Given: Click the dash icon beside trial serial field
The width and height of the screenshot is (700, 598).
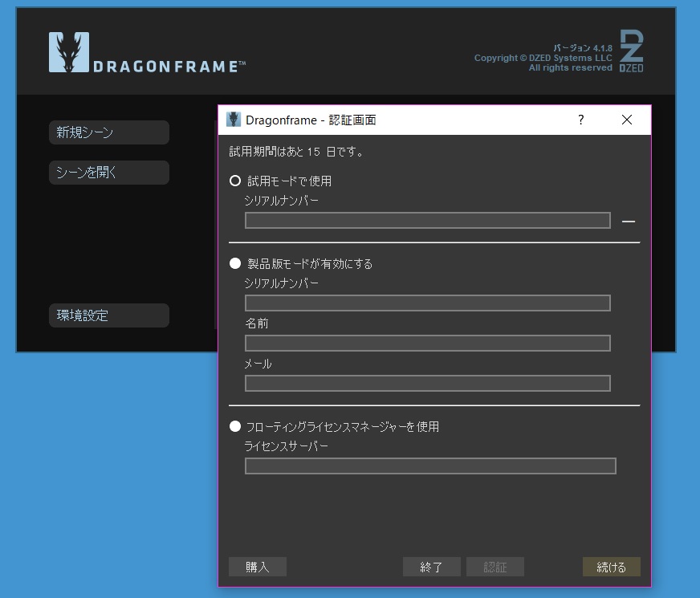Looking at the screenshot, I should 629,221.
